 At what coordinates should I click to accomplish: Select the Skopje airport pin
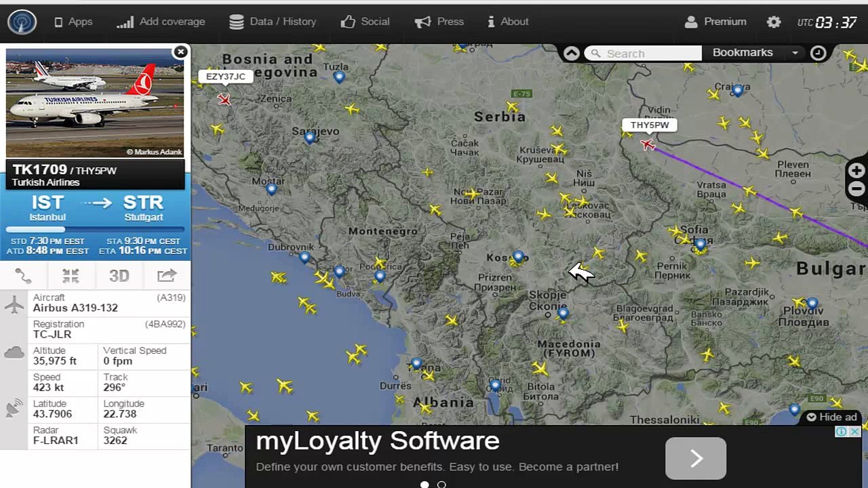[x=563, y=314]
